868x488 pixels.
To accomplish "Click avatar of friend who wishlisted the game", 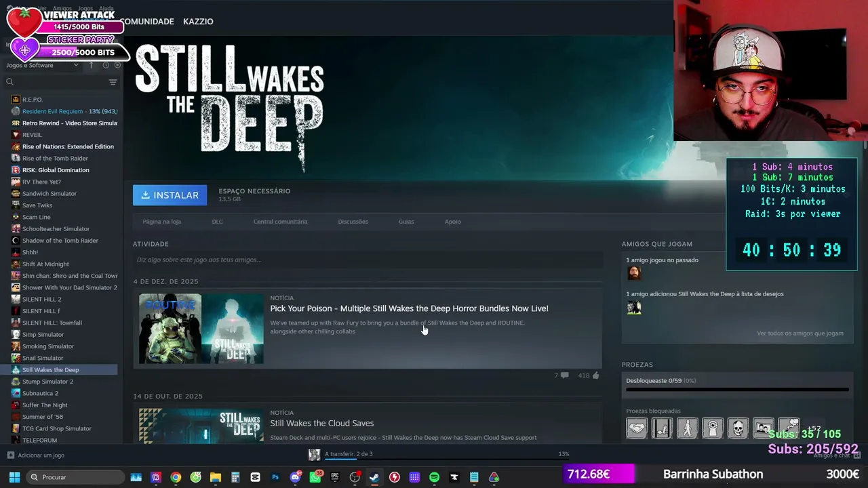I will coord(634,308).
